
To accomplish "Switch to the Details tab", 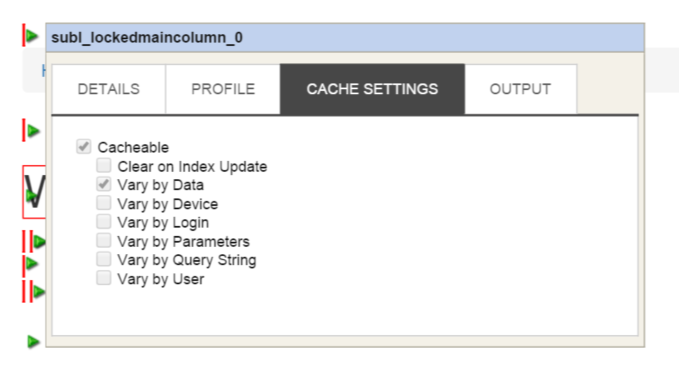I will click(x=108, y=89).
